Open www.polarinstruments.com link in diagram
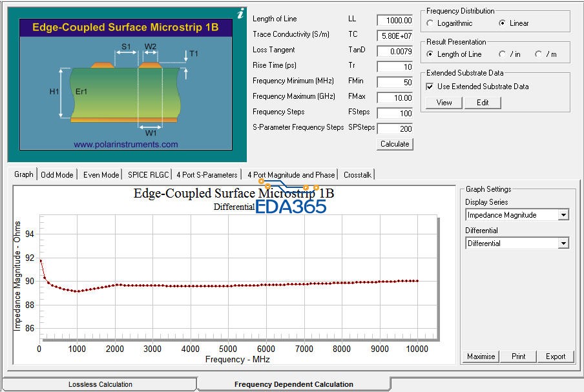The width and height of the screenshot is (584, 392). tap(125, 145)
